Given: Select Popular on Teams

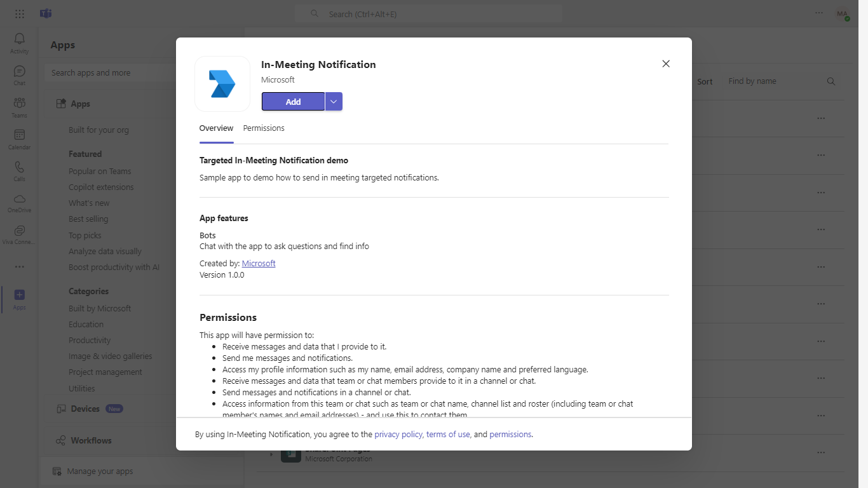Looking at the screenshot, I should tap(100, 172).
